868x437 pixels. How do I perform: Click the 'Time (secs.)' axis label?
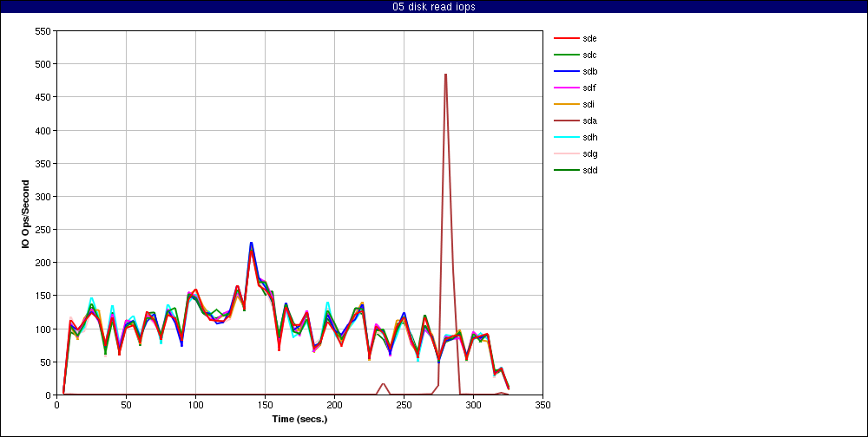tap(299, 419)
